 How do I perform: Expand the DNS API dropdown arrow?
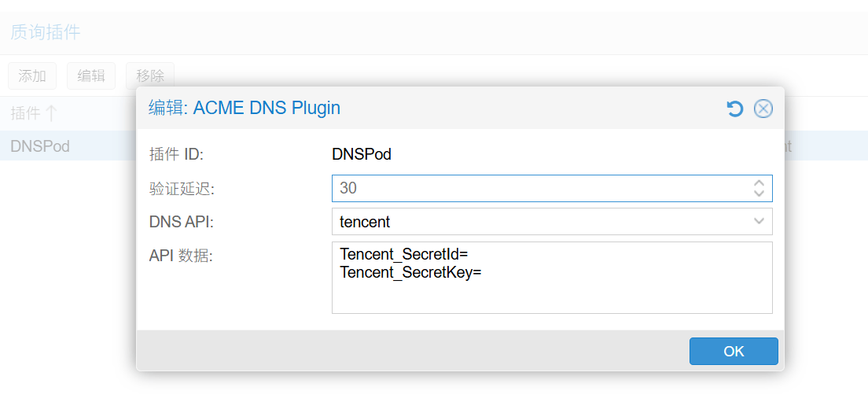pyautogui.click(x=759, y=221)
